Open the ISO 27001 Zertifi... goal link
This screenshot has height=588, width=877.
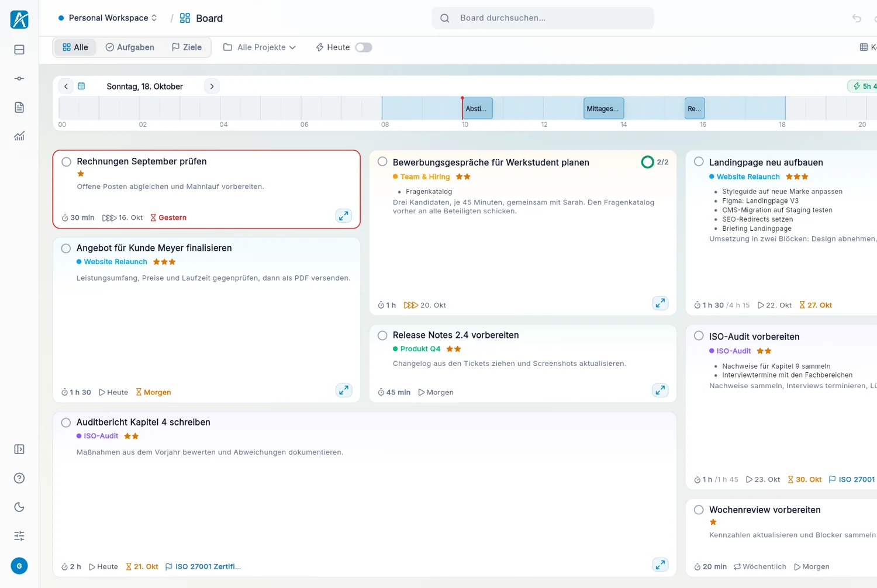[203, 566]
